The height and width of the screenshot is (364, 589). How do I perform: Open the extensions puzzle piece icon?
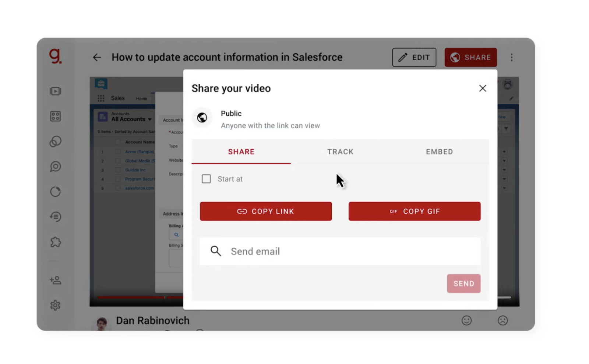coord(55,242)
